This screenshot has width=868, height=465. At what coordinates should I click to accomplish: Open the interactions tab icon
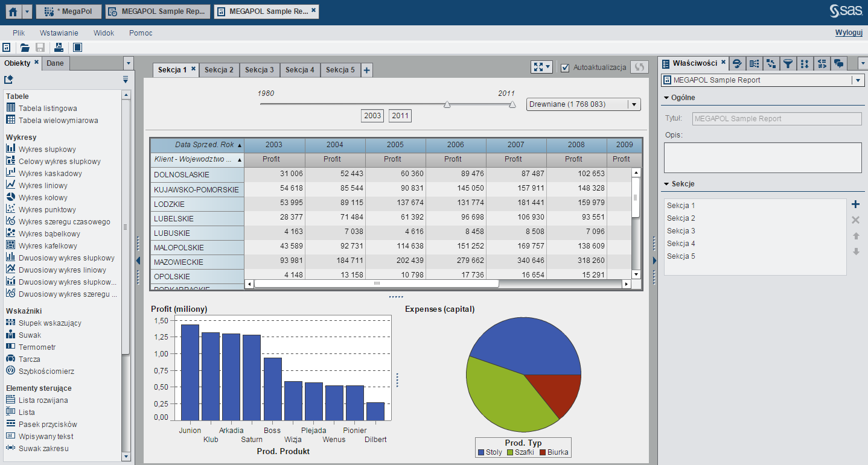771,63
